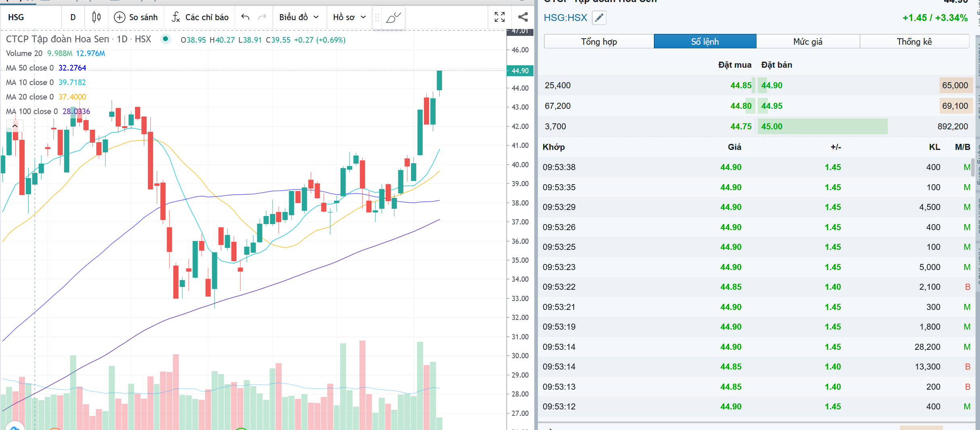Click the So sánh compare plus icon
Viewport: 980px width, 430px height.
tap(120, 17)
